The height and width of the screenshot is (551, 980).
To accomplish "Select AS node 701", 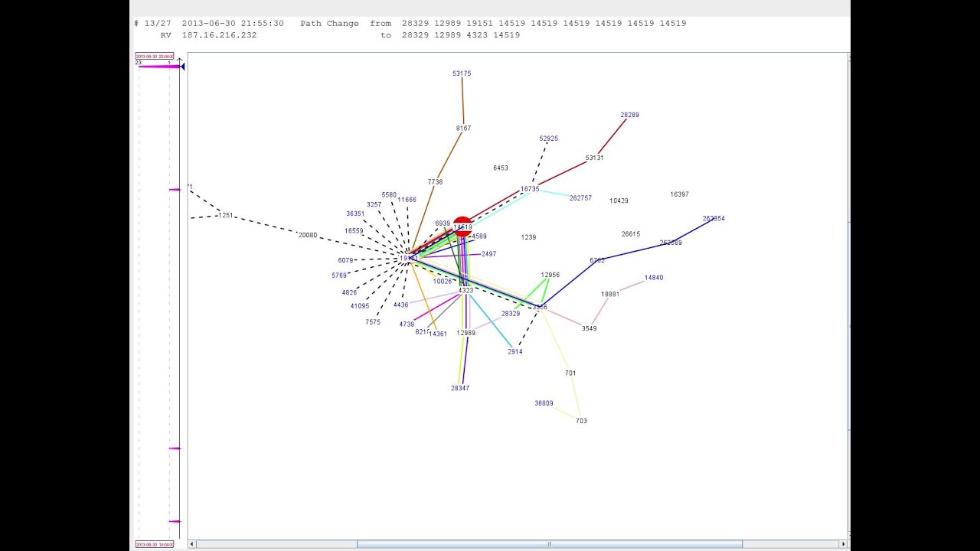I will [x=570, y=373].
